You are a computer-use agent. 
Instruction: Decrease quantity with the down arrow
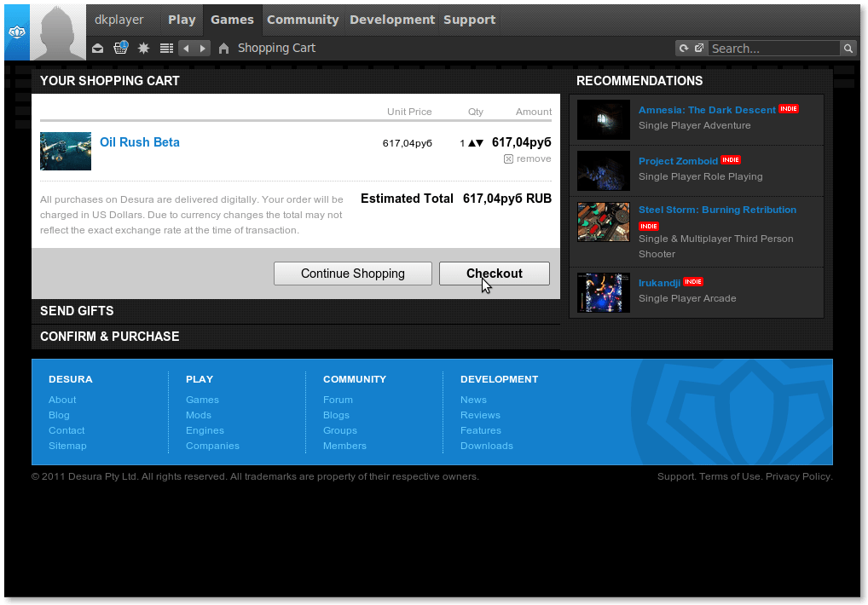click(x=480, y=143)
